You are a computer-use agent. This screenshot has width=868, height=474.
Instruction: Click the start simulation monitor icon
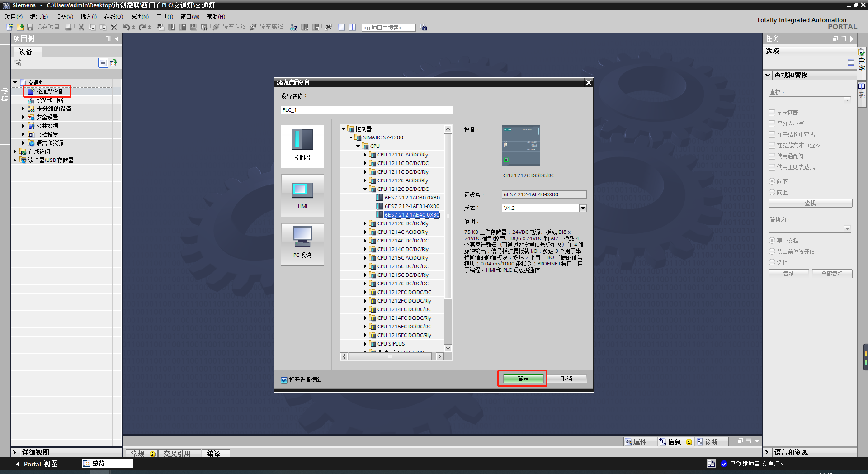pos(193,27)
